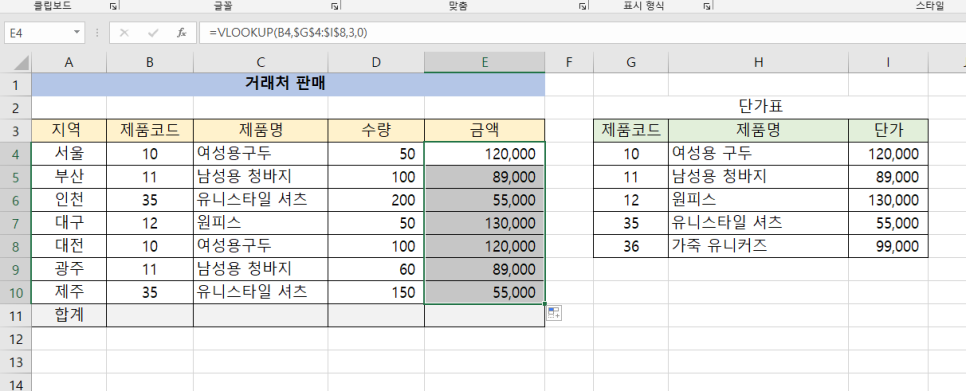Select column A header
The height and width of the screenshot is (391, 966).
click(68, 62)
